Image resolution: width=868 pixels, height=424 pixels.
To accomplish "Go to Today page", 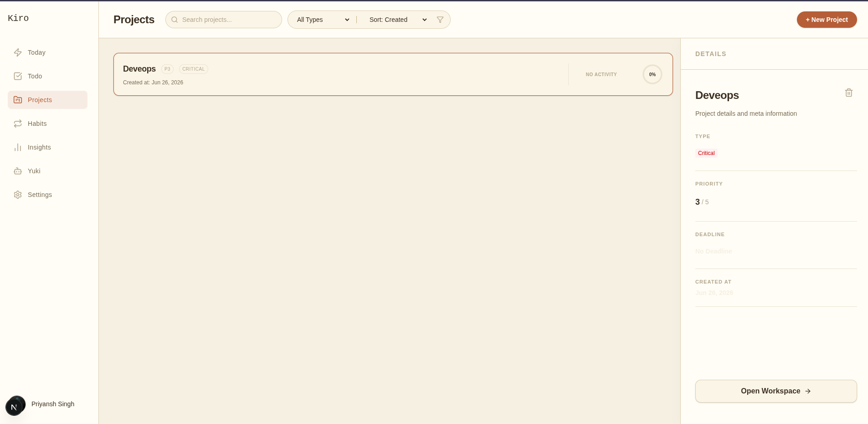I will click(47, 52).
